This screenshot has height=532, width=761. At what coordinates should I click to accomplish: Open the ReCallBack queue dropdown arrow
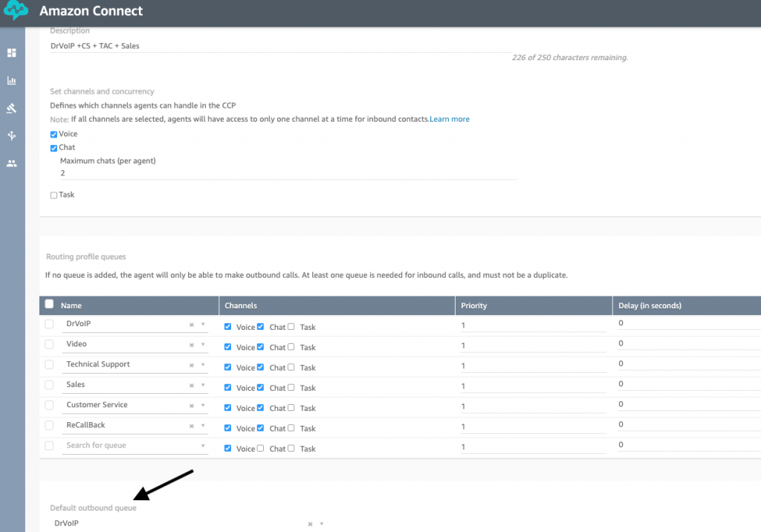(x=203, y=426)
